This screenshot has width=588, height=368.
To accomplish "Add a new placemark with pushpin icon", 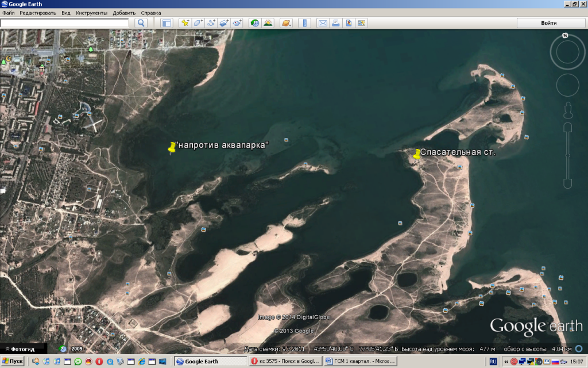I will pyautogui.click(x=185, y=23).
